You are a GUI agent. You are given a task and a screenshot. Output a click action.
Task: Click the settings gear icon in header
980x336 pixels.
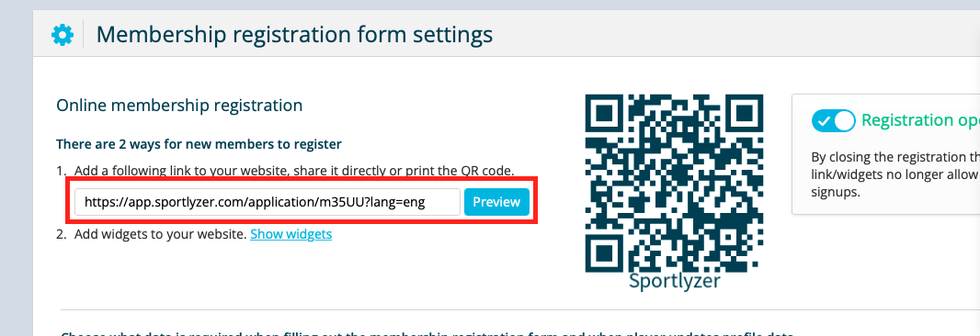[62, 34]
